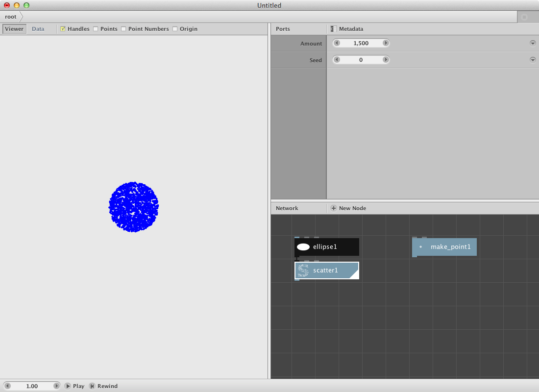Switch to the Viewer tab
This screenshot has width=539, height=392.
(x=14, y=29)
